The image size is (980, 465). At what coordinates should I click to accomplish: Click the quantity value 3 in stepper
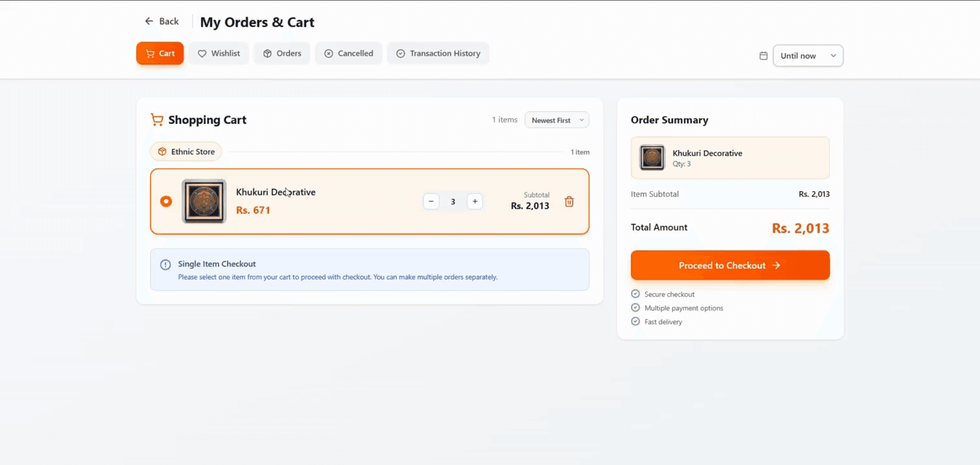click(x=453, y=201)
